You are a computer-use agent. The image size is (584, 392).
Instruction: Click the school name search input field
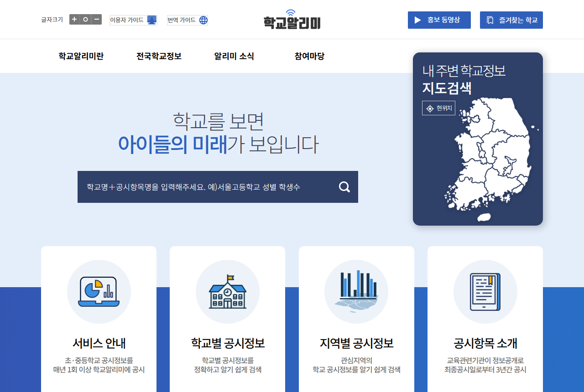coord(204,187)
